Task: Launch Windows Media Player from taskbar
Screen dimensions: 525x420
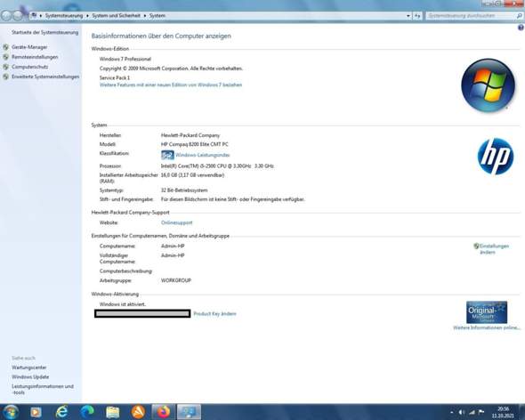Action: (36, 412)
